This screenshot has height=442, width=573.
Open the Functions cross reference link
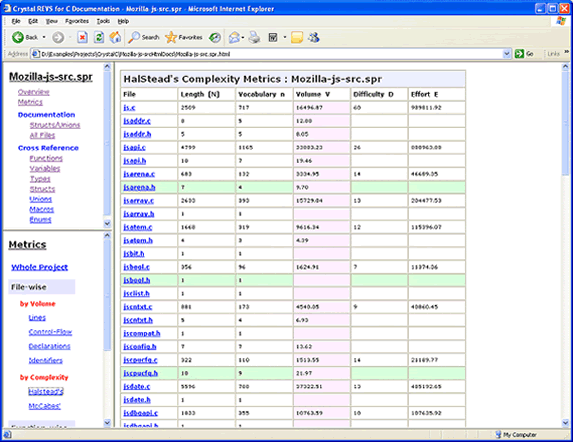click(46, 158)
